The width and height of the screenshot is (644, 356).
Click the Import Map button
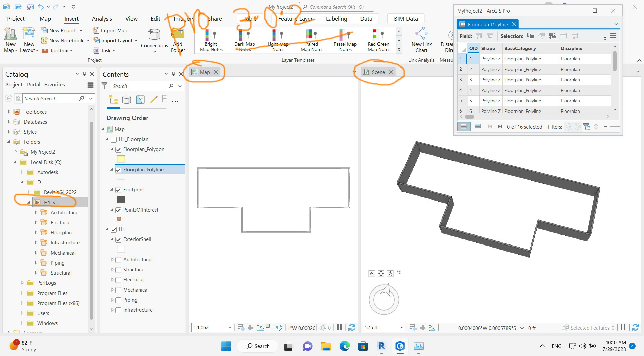110,30
